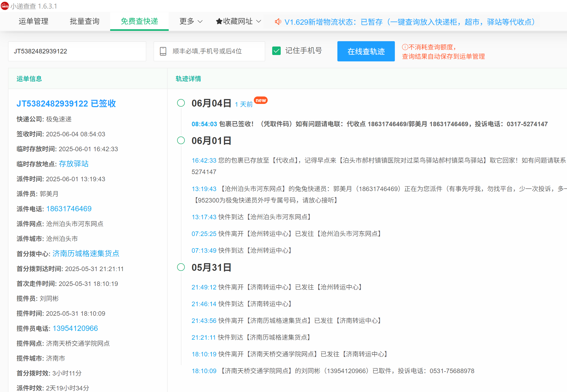Switch to the 运单管理 tab
Viewport: 567px width, 392px height.
(x=33, y=21)
